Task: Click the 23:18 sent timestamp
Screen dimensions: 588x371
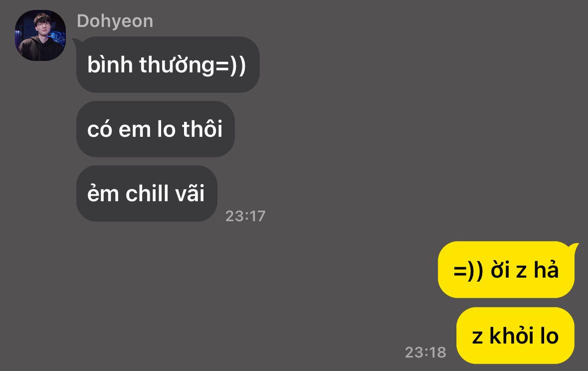Action: pyautogui.click(x=425, y=352)
